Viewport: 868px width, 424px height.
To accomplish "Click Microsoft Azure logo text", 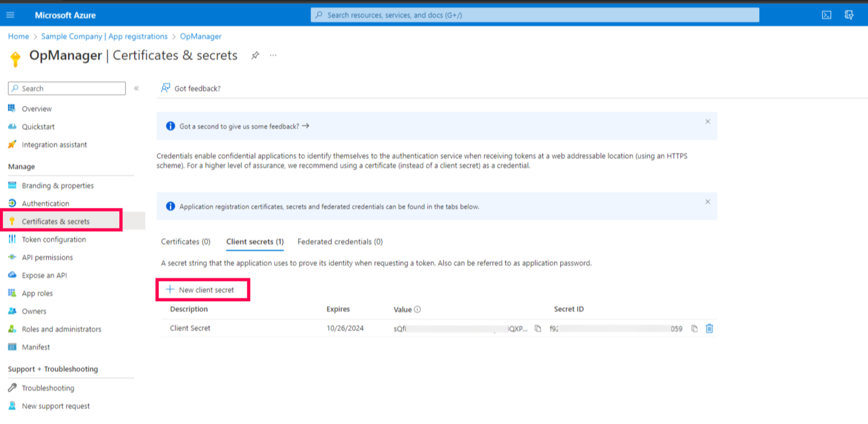I will click(x=65, y=15).
